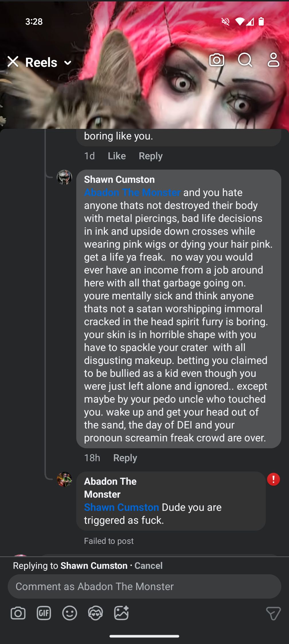Reply to Shawn Cumston's 18h comment
The image size is (289, 644).
(x=125, y=458)
